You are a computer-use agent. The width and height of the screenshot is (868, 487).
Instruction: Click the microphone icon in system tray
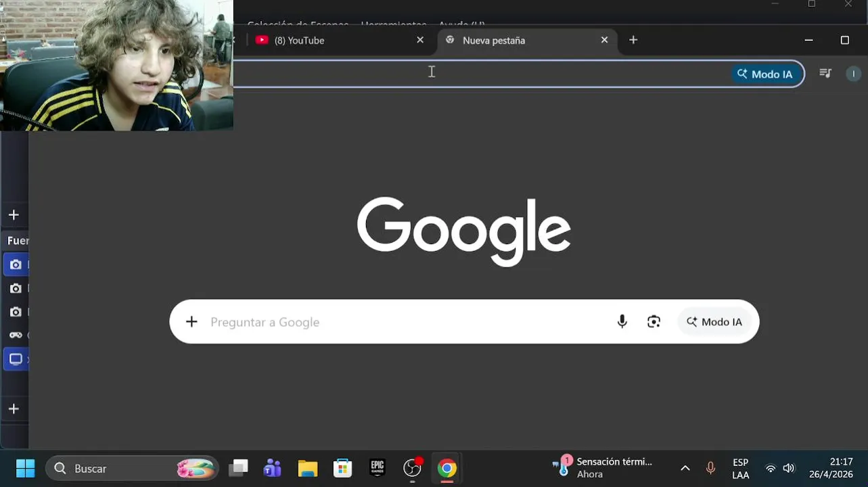tap(710, 468)
